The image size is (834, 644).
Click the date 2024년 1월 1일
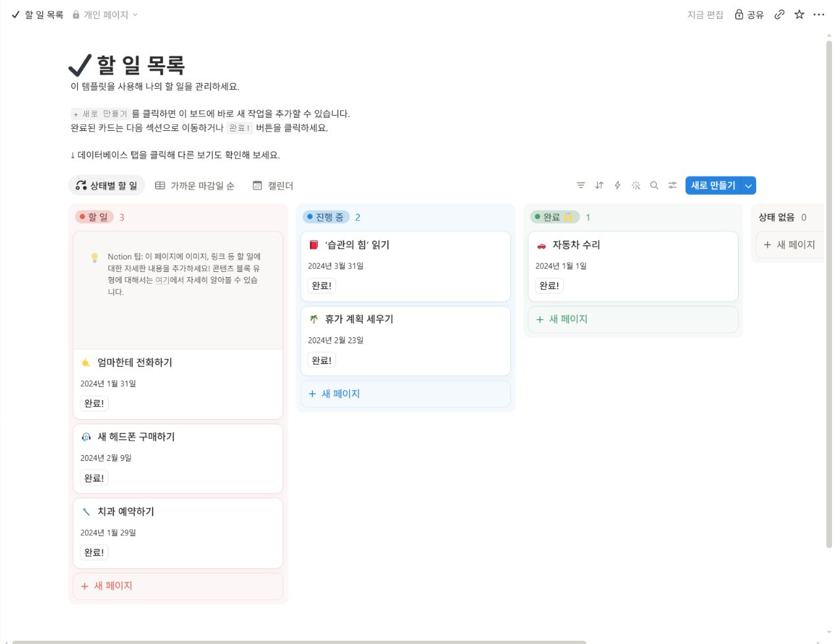point(561,266)
